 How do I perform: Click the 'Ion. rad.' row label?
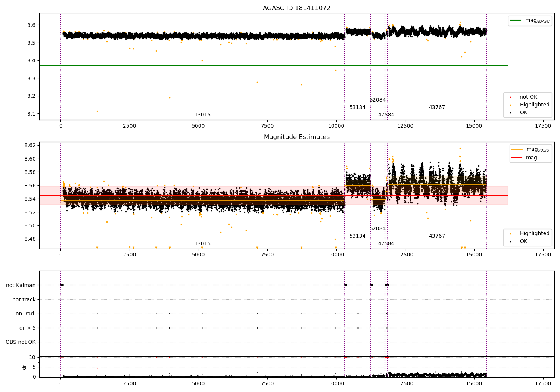click(25, 314)
